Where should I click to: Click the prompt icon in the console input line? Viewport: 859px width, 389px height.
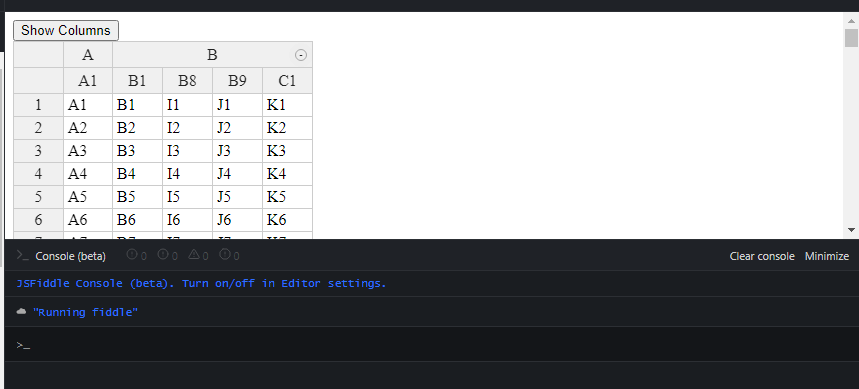[x=22, y=345]
